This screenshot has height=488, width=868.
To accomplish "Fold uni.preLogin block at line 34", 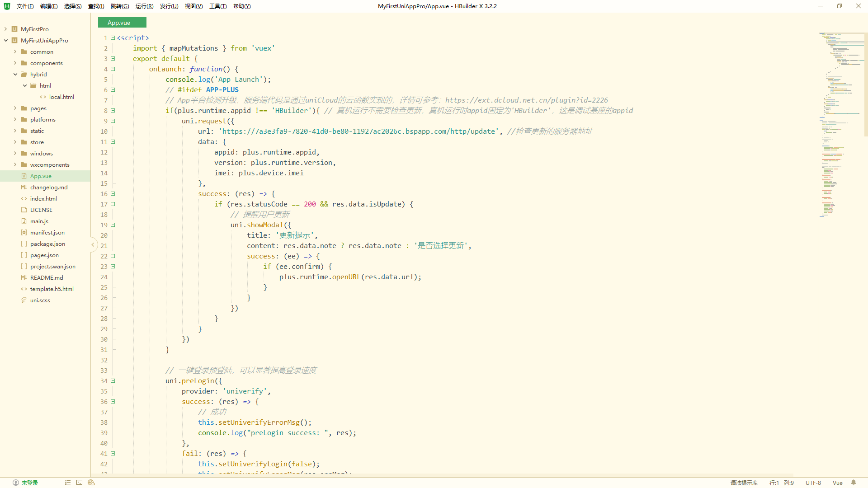I will click(113, 380).
